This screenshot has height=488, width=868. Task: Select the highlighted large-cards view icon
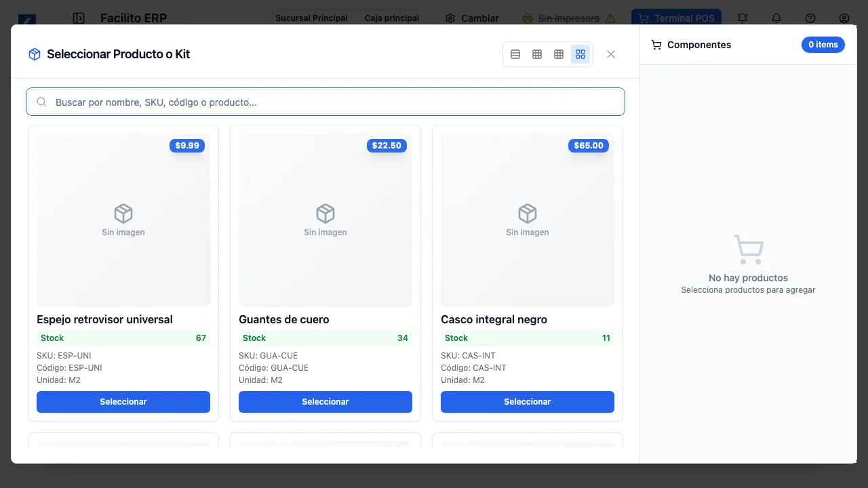(580, 54)
